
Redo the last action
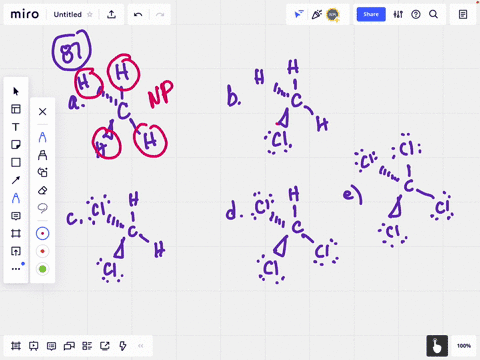[x=160, y=14]
